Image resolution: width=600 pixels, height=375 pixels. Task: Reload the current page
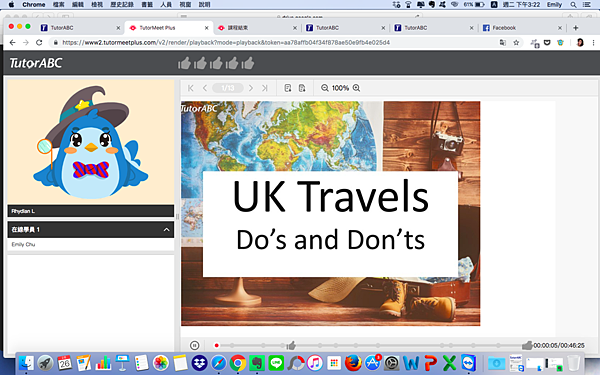click(39, 42)
